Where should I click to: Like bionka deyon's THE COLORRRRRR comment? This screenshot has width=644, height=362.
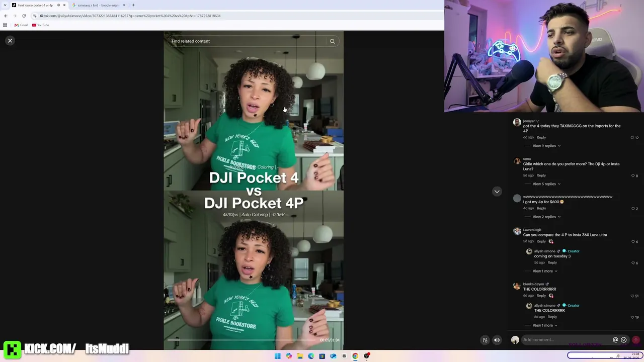pyautogui.click(x=632, y=296)
